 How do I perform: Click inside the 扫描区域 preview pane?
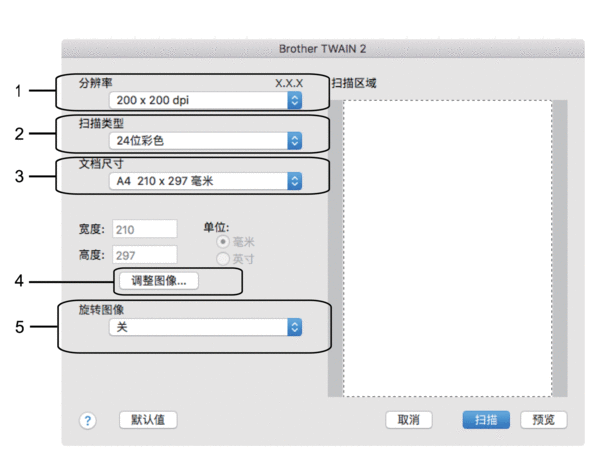tap(447, 250)
